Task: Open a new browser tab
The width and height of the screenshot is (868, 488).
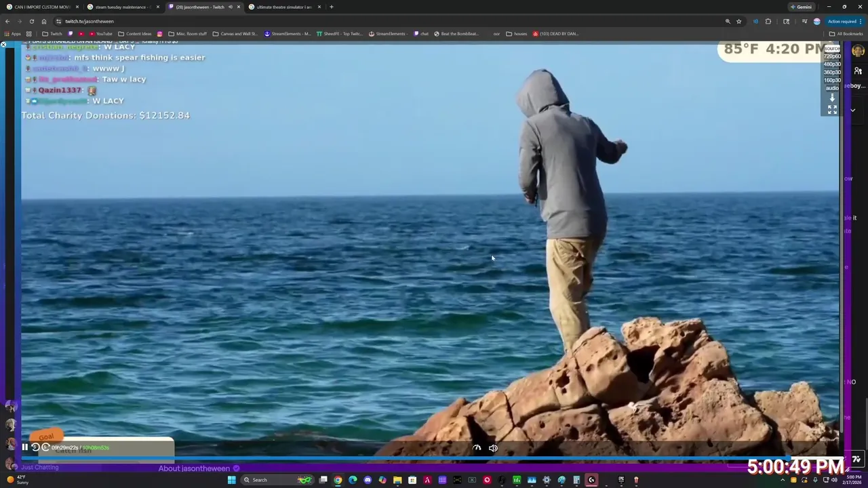Action: [331, 7]
